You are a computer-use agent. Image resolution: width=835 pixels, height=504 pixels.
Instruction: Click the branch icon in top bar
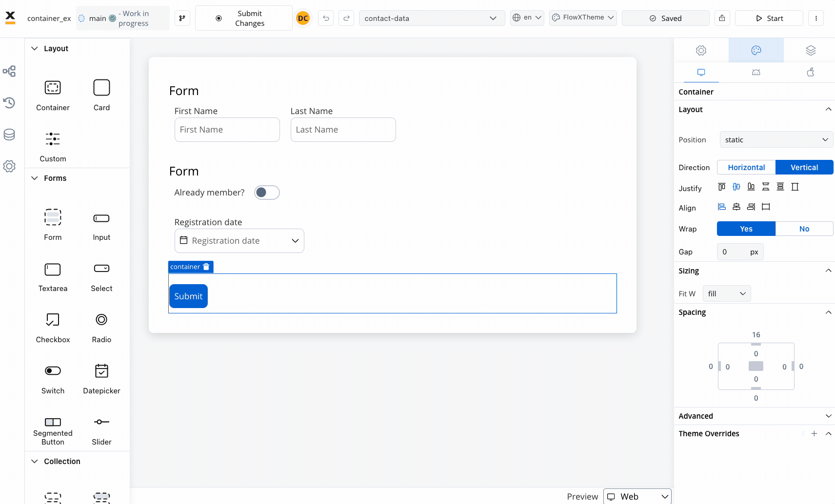pos(182,18)
